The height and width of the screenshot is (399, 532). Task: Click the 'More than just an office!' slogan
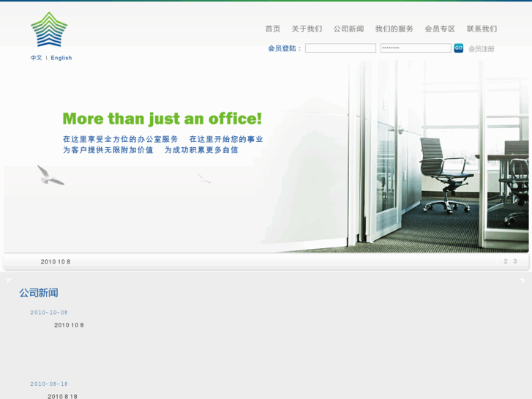tap(162, 119)
